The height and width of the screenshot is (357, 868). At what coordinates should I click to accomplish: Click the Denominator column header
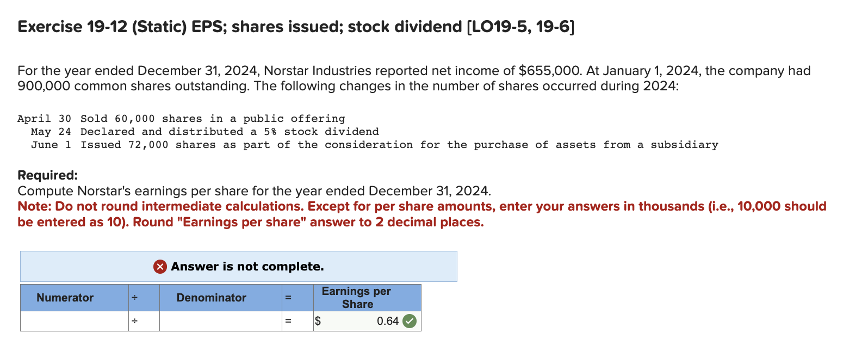pos(211,298)
